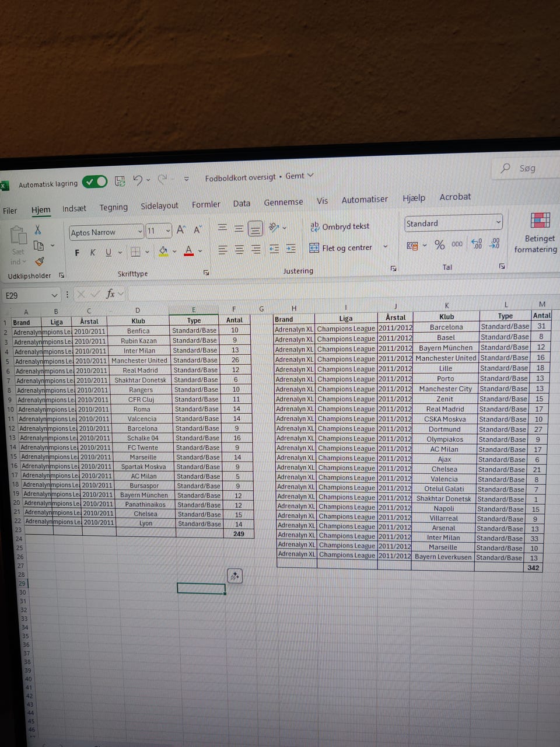The width and height of the screenshot is (560, 747).
Task: Click the Middle align icon
Action: click(x=239, y=228)
